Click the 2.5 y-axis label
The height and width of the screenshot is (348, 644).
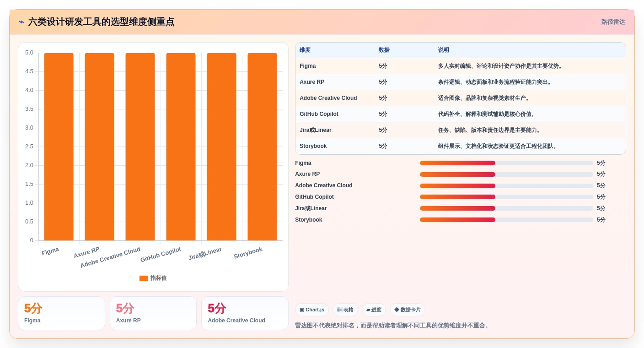29,147
